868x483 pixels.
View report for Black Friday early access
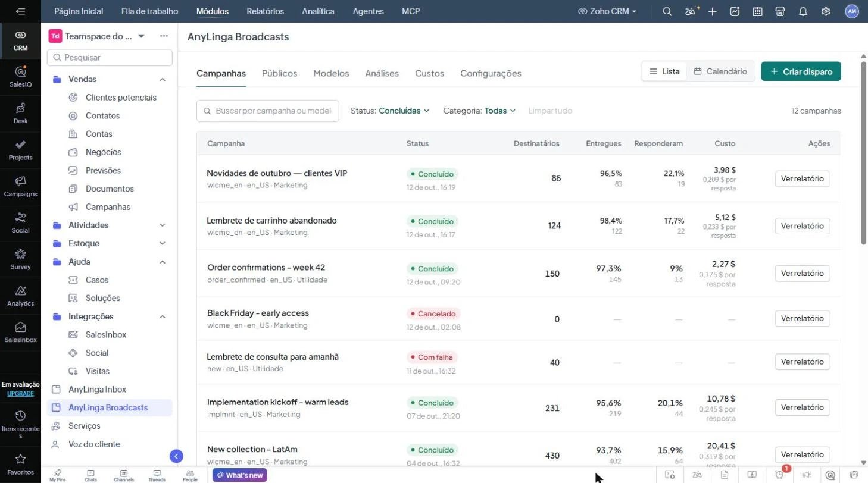[802, 318]
